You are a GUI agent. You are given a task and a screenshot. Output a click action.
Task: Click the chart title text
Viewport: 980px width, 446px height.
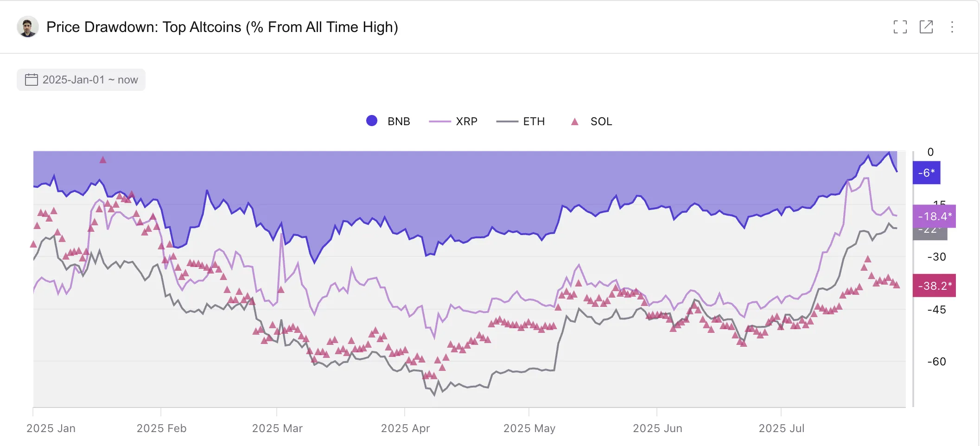(x=222, y=27)
